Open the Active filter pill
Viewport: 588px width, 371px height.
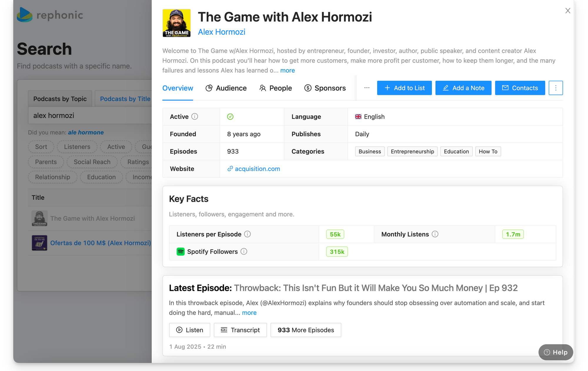pos(116,147)
